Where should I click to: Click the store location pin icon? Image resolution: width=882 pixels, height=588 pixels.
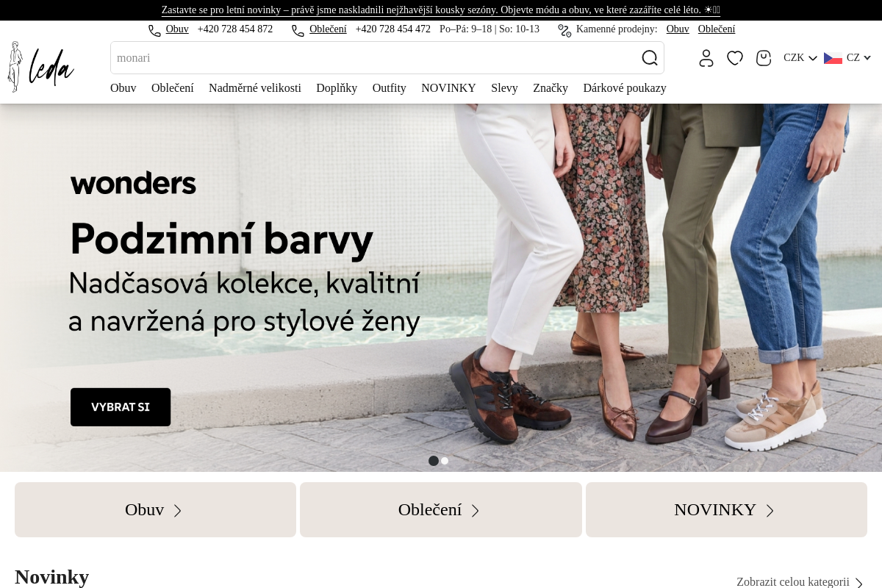[564, 30]
